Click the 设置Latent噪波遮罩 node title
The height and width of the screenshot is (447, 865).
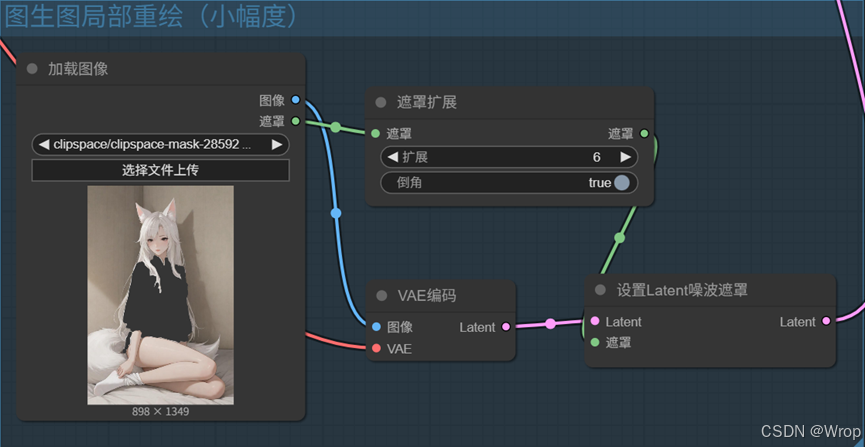click(682, 290)
